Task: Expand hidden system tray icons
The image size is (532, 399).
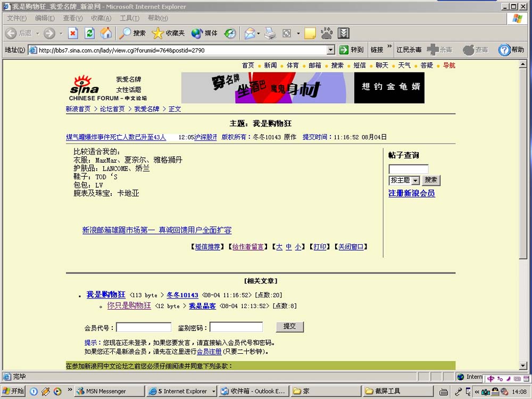Action: [x=477, y=392]
